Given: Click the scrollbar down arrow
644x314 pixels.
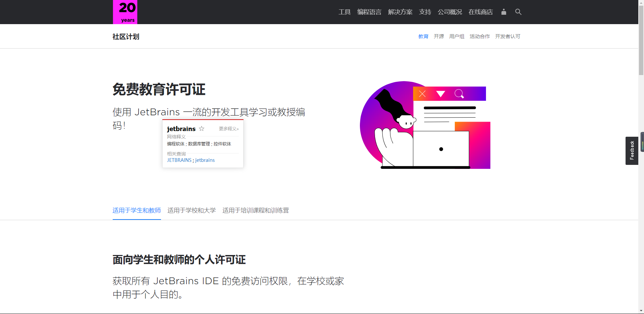Looking at the screenshot, I should tap(641, 310).
